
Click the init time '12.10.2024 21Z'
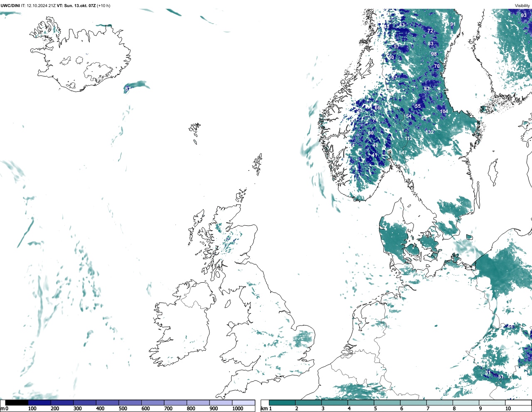click(41, 6)
